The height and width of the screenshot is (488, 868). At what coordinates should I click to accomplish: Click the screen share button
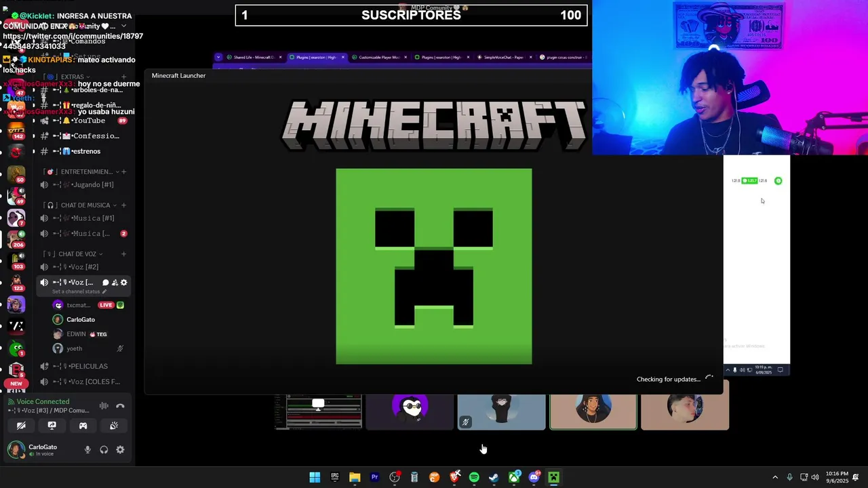pyautogui.click(x=52, y=426)
